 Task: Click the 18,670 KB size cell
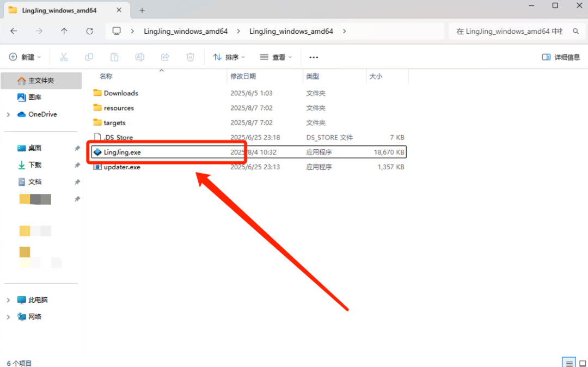tap(389, 152)
